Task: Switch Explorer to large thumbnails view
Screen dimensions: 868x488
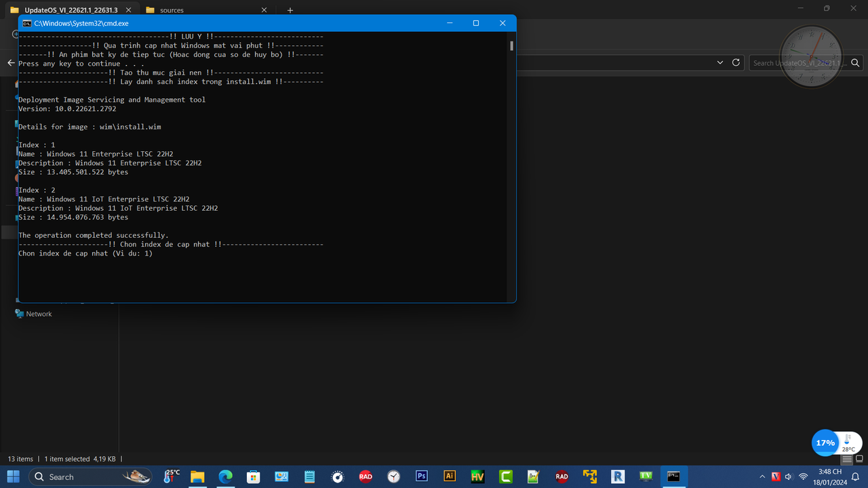Action: point(859,459)
